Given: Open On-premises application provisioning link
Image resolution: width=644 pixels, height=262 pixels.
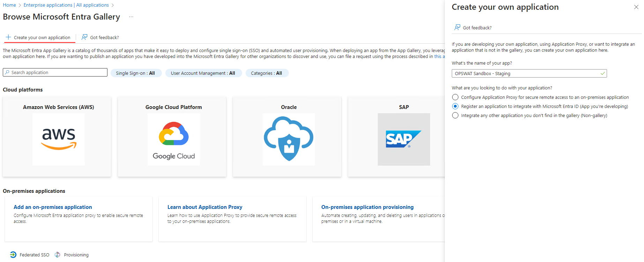Looking at the screenshot, I should coord(367,207).
